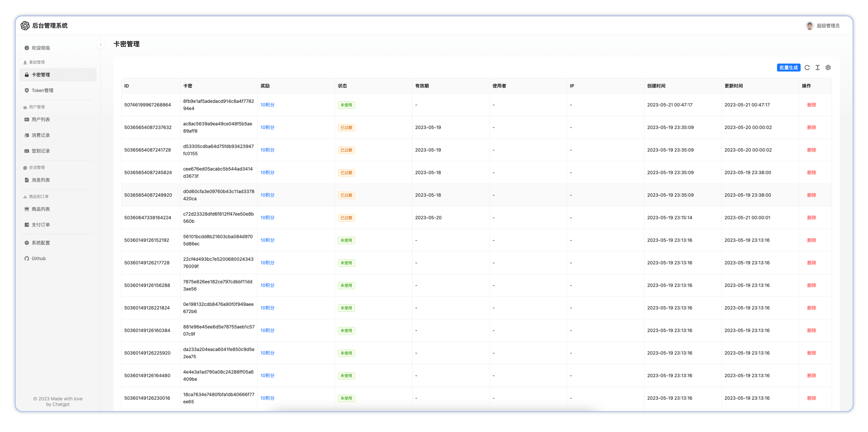
Task: Click the refresh icon above the table
Action: coord(807,68)
